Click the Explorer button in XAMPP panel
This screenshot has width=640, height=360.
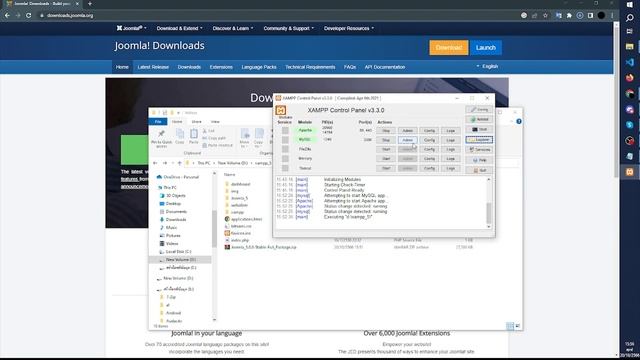pyautogui.click(x=479, y=140)
